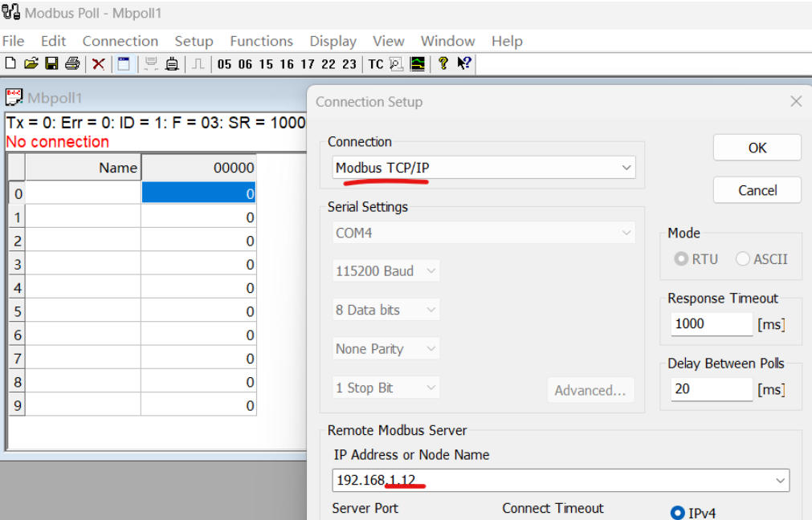Open function 05 write single coil
The image size is (812, 520).
(x=223, y=64)
